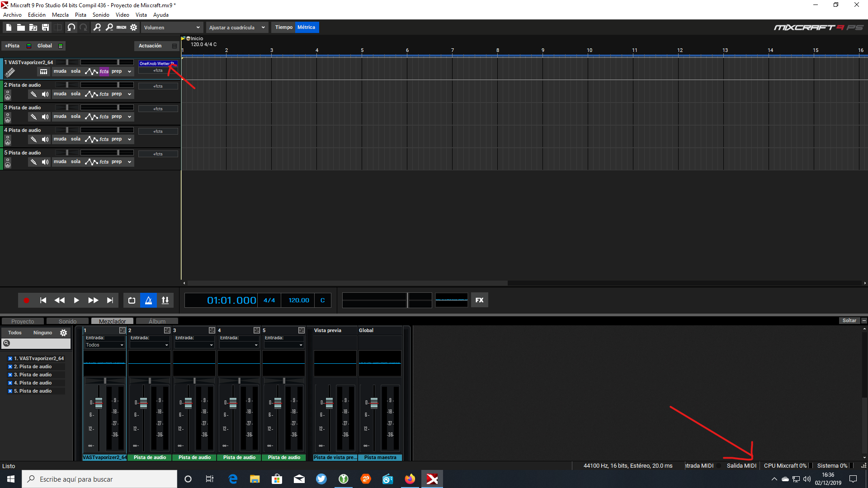Click the volume fader of mixer channel 1
The height and width of the screenshot is (488, 868).
pyautogui.click(x=99, y=403)
